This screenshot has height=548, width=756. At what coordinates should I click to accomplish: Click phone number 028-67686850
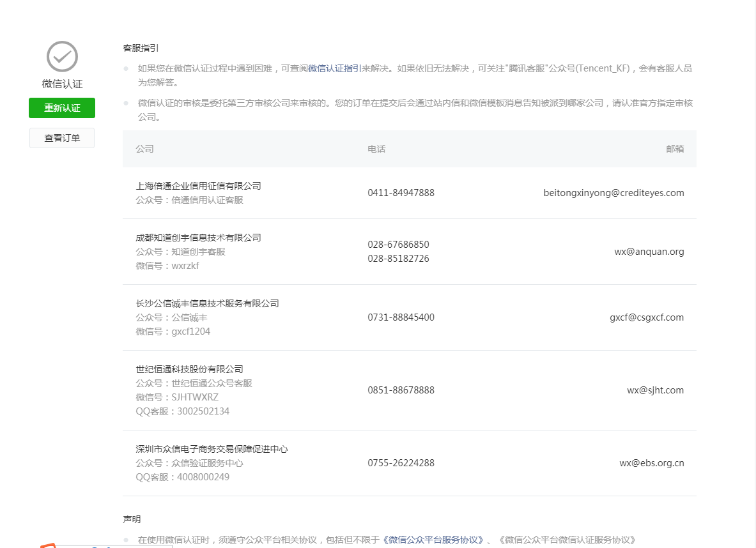pyautogui.click(x=398, y=245)
